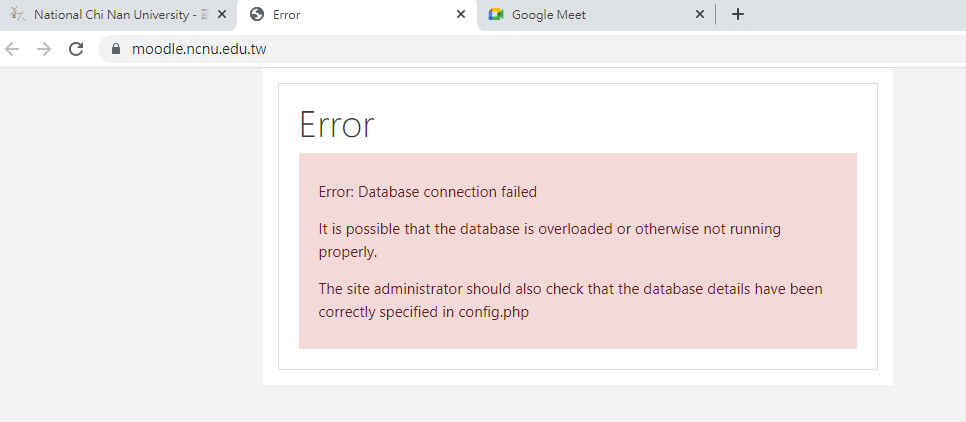Click the browser Back arrow

coord(13,49)
